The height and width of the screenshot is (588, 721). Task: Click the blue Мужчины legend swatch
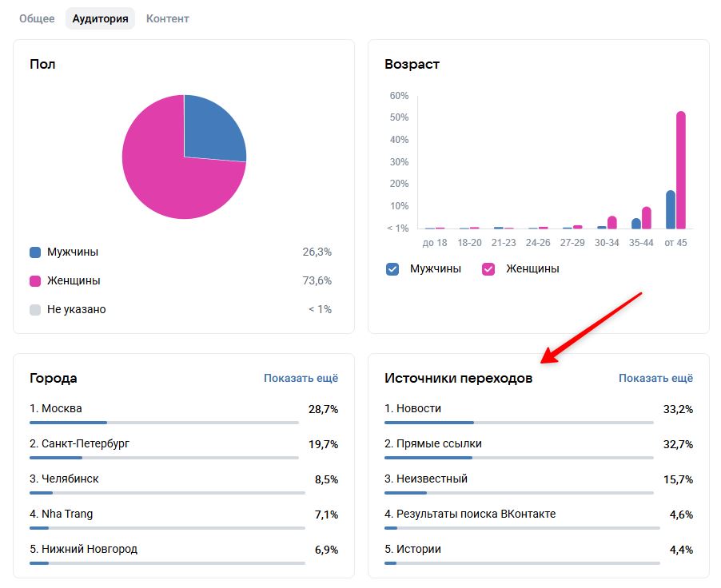[35, 252]
